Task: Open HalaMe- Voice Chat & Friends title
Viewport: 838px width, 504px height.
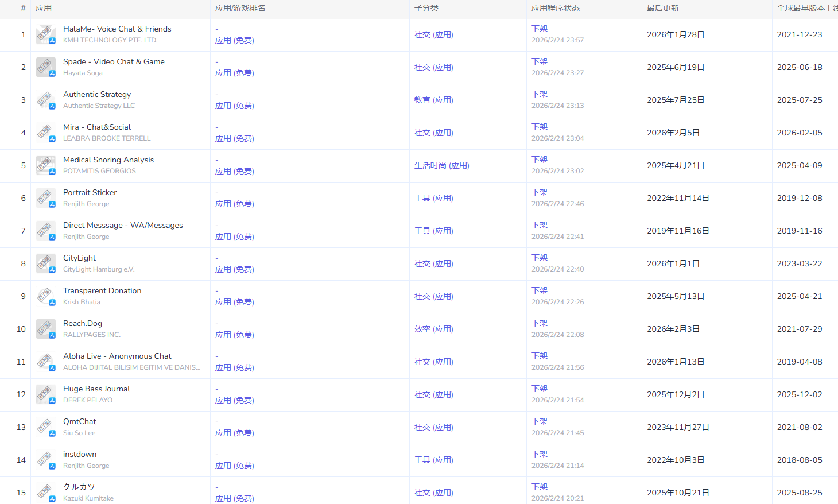Action: tap(117, 29)
